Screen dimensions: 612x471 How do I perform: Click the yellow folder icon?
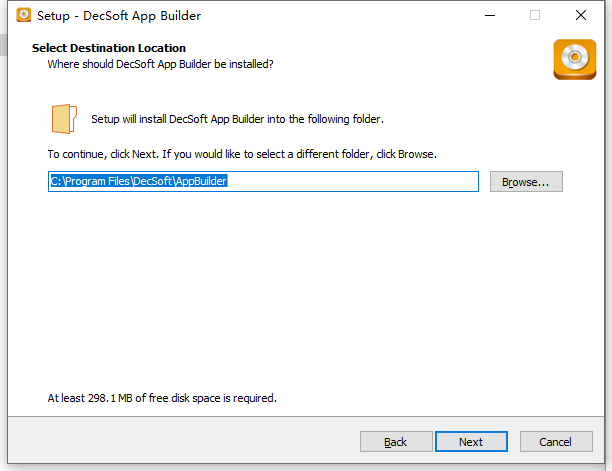click(64, 119)
